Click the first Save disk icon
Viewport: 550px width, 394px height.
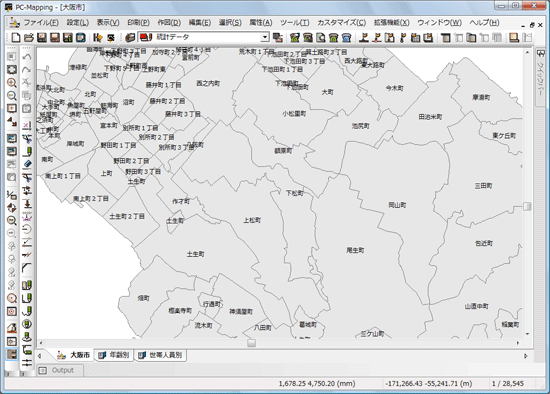click(x=42, y=38)
